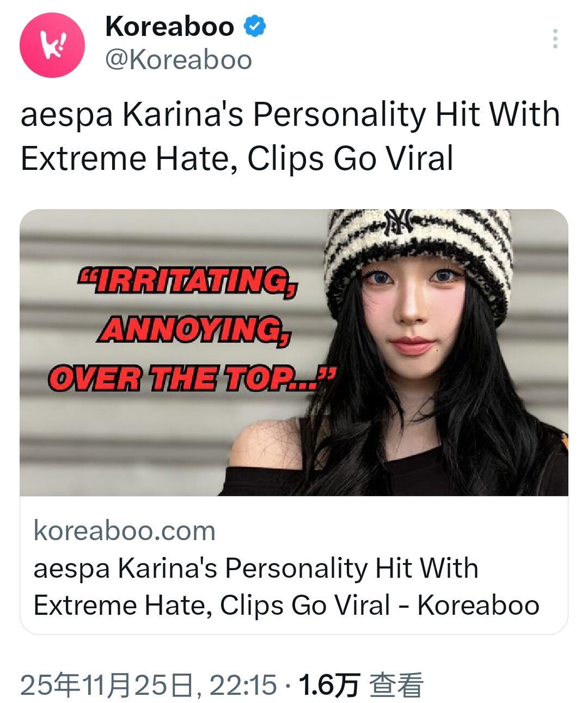This screenshot has width=588, height=703.
Task: Open the card title starting 'aespa Karina's Personality'
Action: 256,568
